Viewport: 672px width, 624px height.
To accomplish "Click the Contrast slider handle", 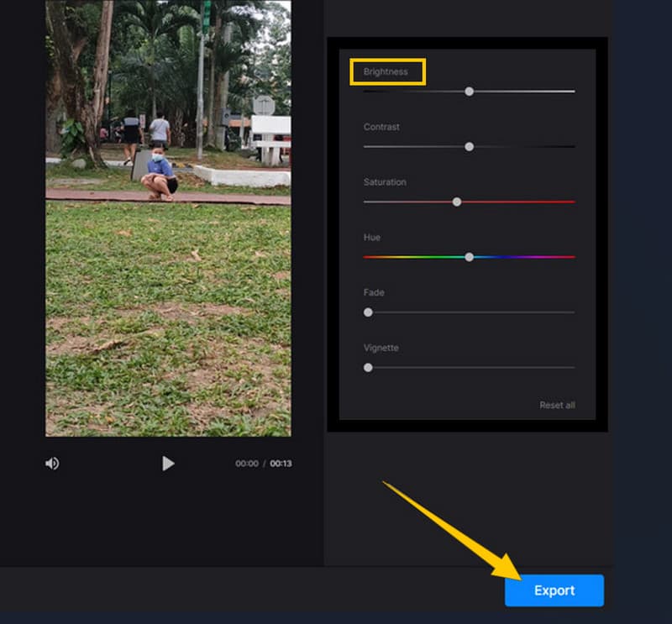I will pos(470,147).
